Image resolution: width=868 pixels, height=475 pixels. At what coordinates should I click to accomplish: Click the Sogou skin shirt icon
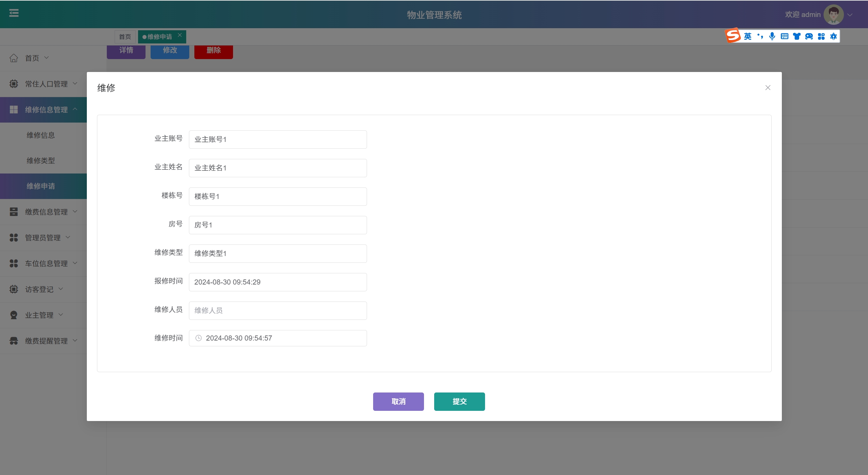[x=797, y=36]
